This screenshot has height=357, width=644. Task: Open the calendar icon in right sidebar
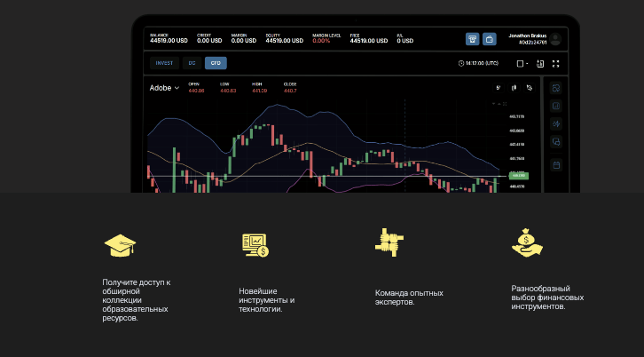(556, 164)
